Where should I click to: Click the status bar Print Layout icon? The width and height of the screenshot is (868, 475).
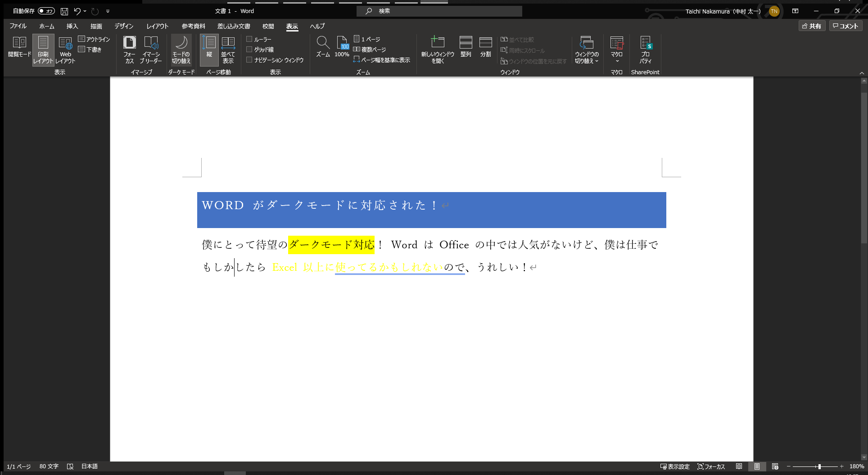(x=757, y=466)
